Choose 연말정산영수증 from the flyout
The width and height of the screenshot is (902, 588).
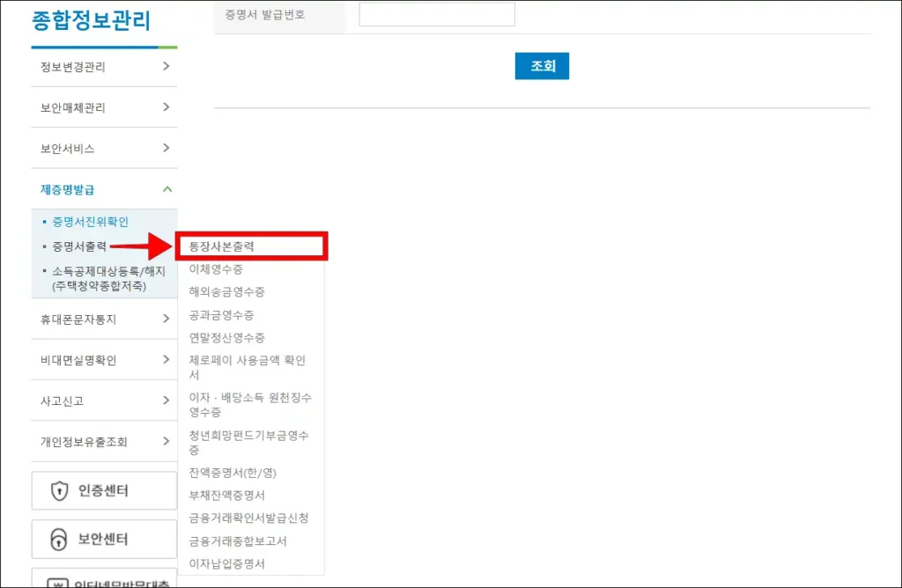tap(226, 337)
